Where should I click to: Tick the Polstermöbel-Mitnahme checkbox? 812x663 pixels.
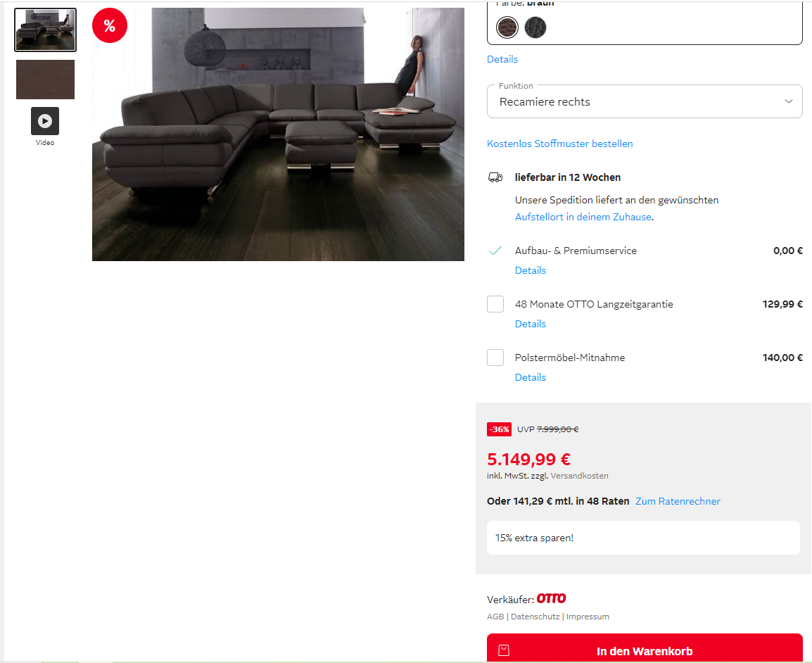click(x=495, y=358)
